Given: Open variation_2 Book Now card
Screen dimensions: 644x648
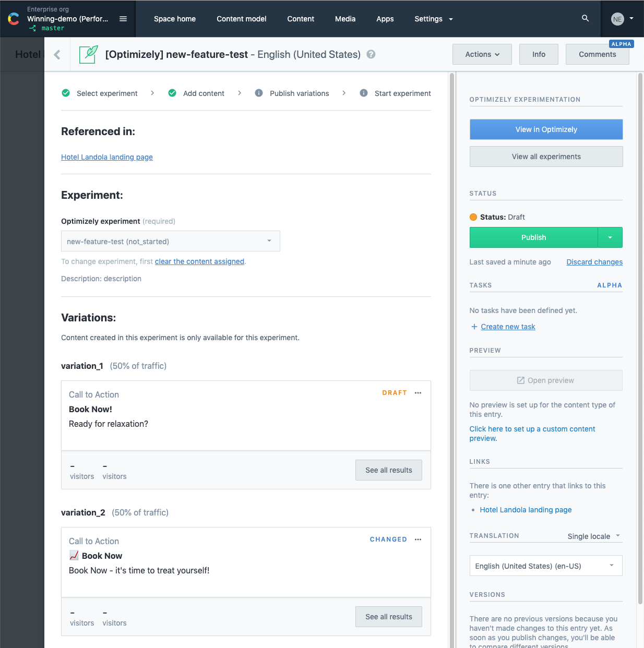Looking at the screenshot, I should [x=246, y=562].
